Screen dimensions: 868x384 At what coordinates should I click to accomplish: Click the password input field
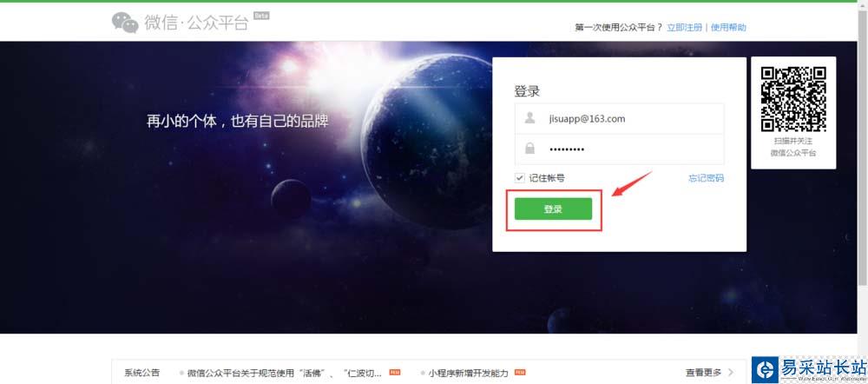620,149
